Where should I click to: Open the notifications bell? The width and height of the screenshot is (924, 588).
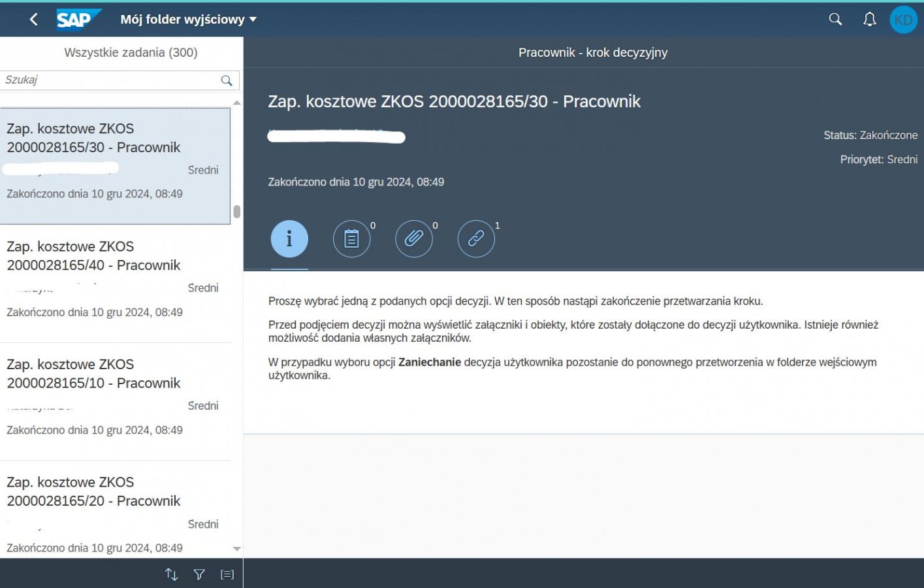click(869, 20)
